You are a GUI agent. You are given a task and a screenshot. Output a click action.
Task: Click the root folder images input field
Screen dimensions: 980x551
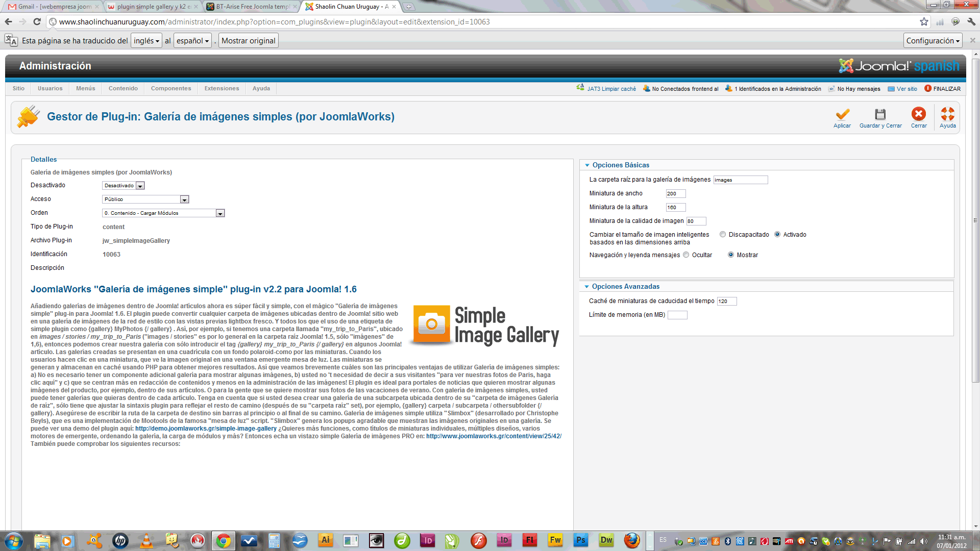pyautogui.click(x=740, y=180)
